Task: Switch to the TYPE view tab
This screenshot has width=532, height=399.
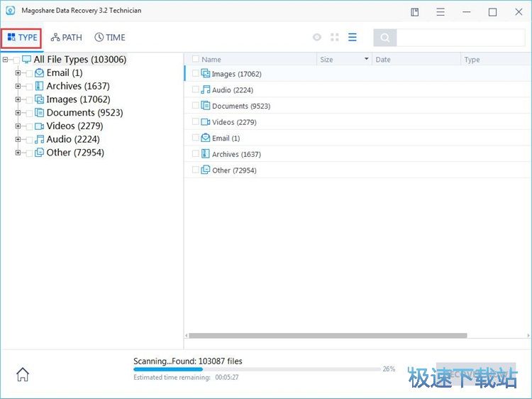Action: click(x=21, y=38)
